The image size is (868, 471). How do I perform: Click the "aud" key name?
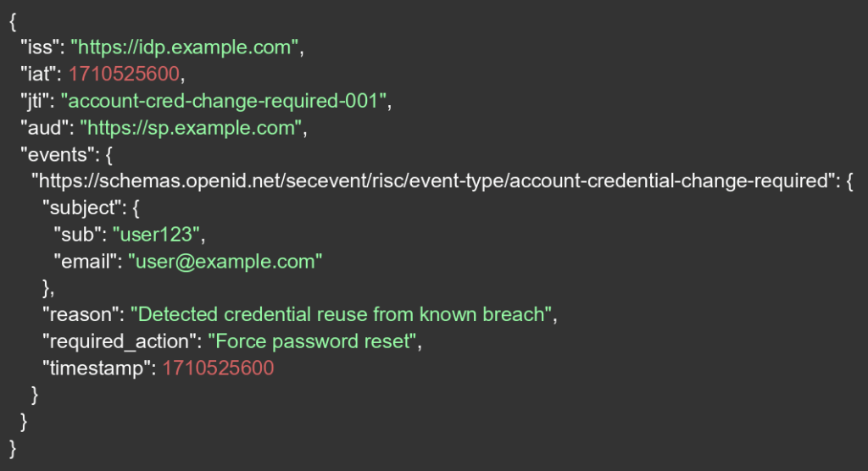point(41,128)
